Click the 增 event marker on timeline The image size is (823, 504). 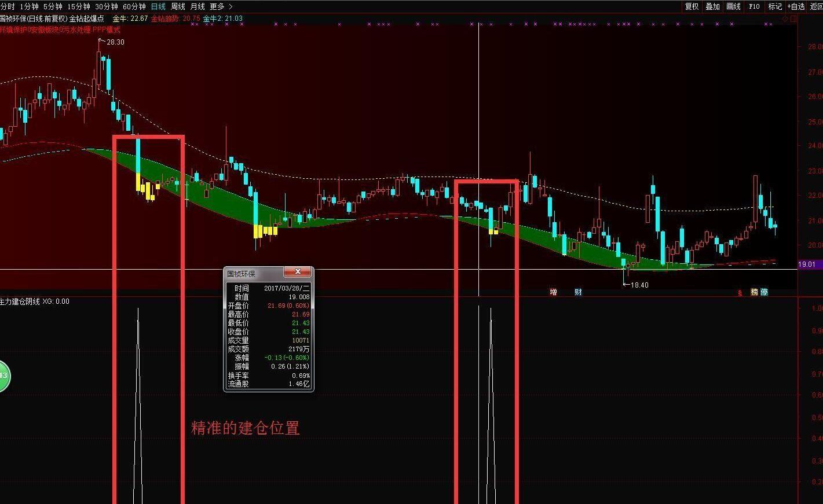point(553,292)
